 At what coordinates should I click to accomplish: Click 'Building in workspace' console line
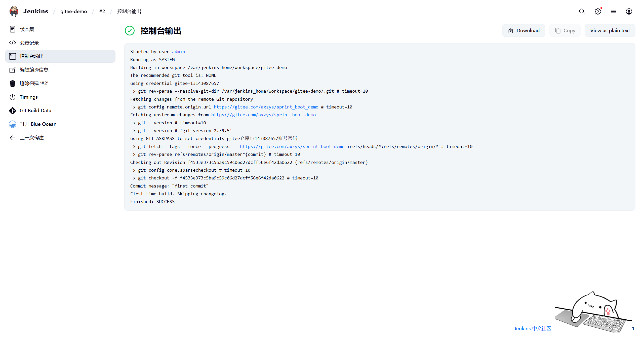(x=209, y=67)
